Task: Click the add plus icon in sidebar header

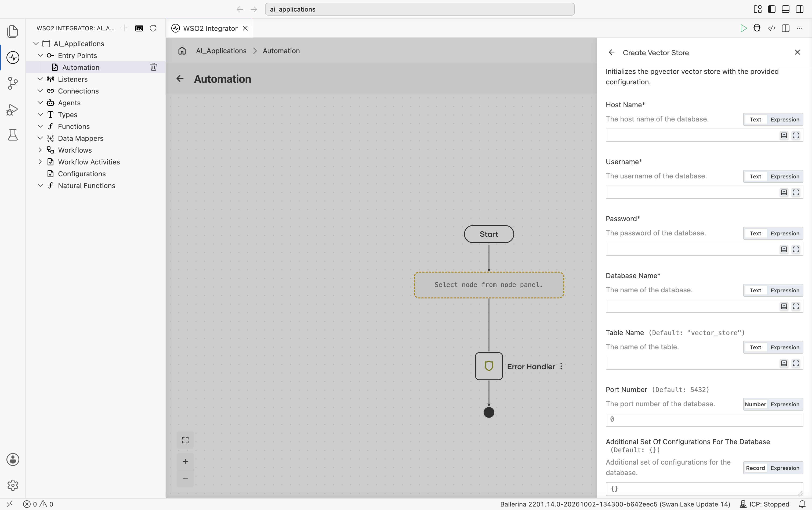Action: coord(125,28)
